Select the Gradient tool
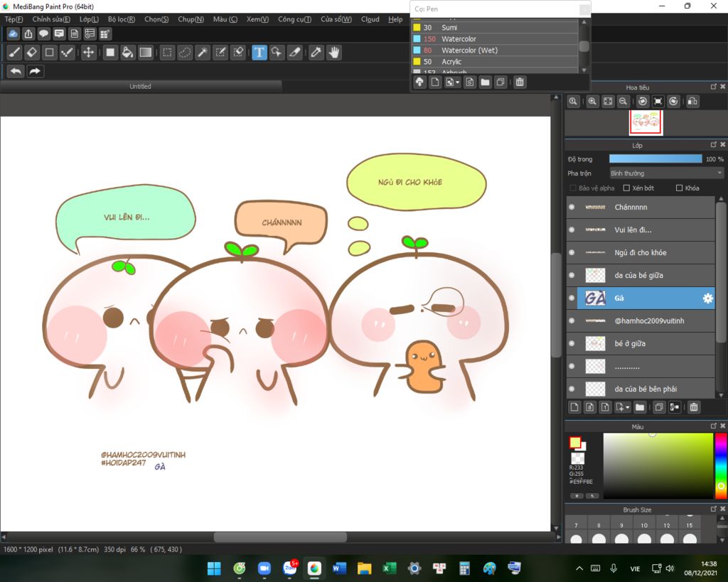 (x=145, y=53)
